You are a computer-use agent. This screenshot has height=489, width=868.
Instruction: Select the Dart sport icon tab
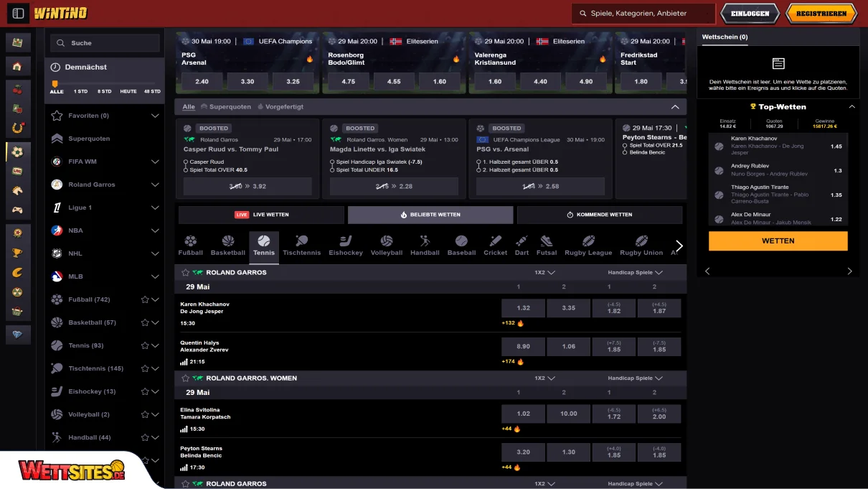[522, 246]
